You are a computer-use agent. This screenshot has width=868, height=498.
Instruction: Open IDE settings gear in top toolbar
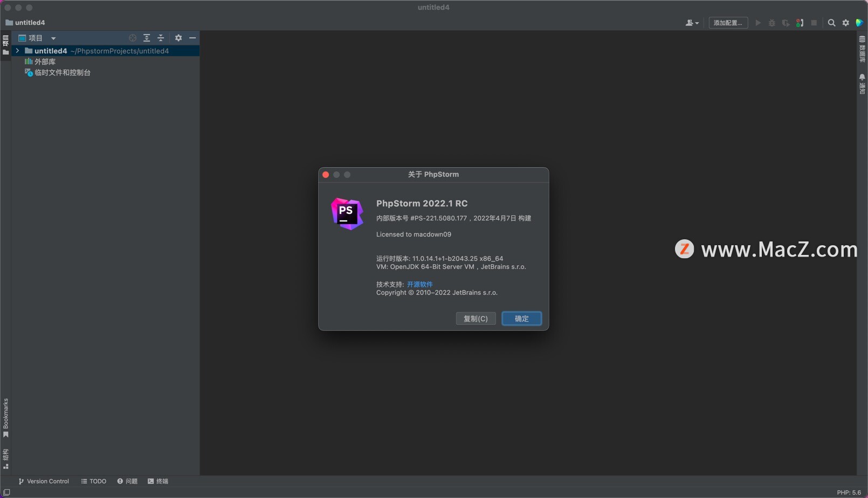(846, 23)
